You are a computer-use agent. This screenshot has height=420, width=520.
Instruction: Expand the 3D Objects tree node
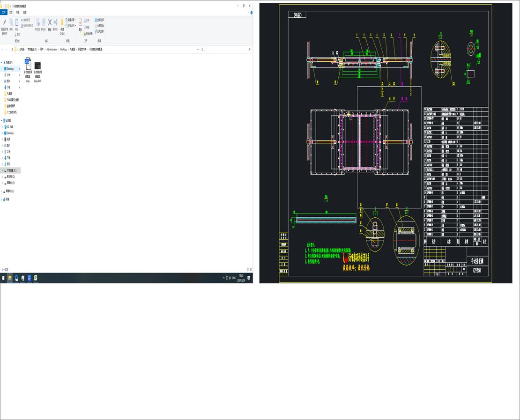tap(2, 127)
